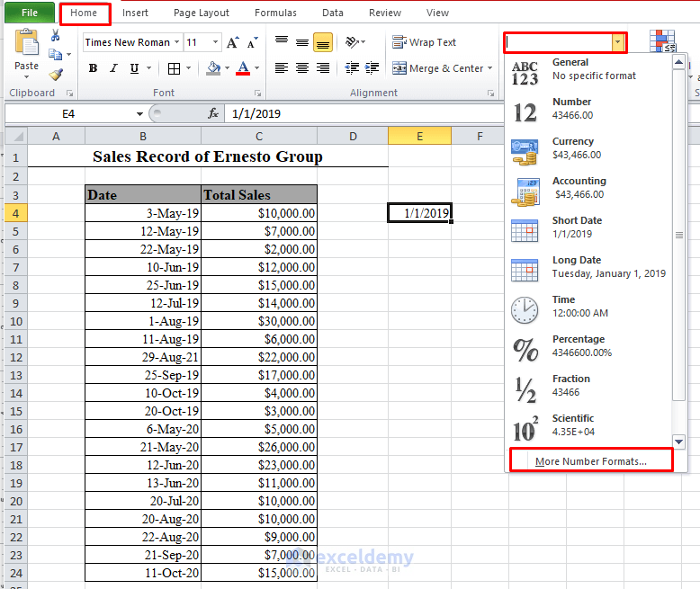The image size is (700, 589).
Task: Open Clipboard dialog launcher
Action: tap(69, 94)
